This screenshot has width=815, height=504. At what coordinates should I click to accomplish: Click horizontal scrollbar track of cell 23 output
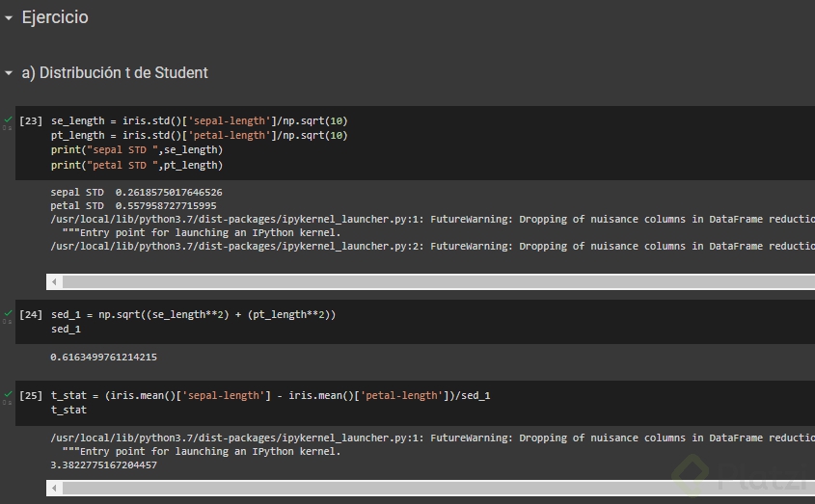(x=434, y=282)
